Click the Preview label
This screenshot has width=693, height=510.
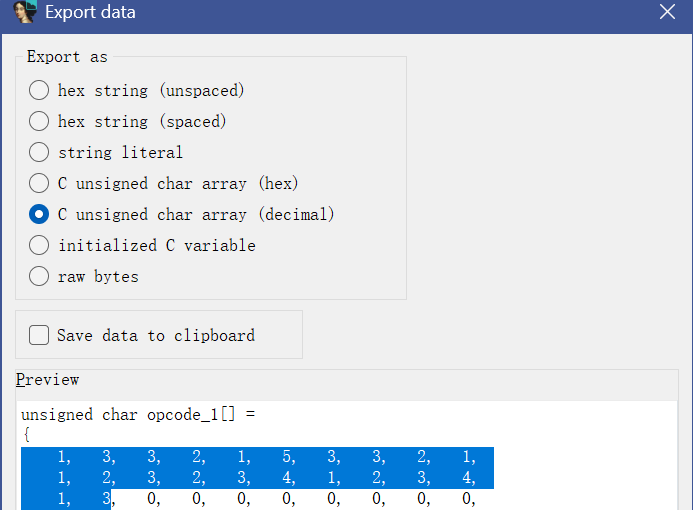point(47,380)
